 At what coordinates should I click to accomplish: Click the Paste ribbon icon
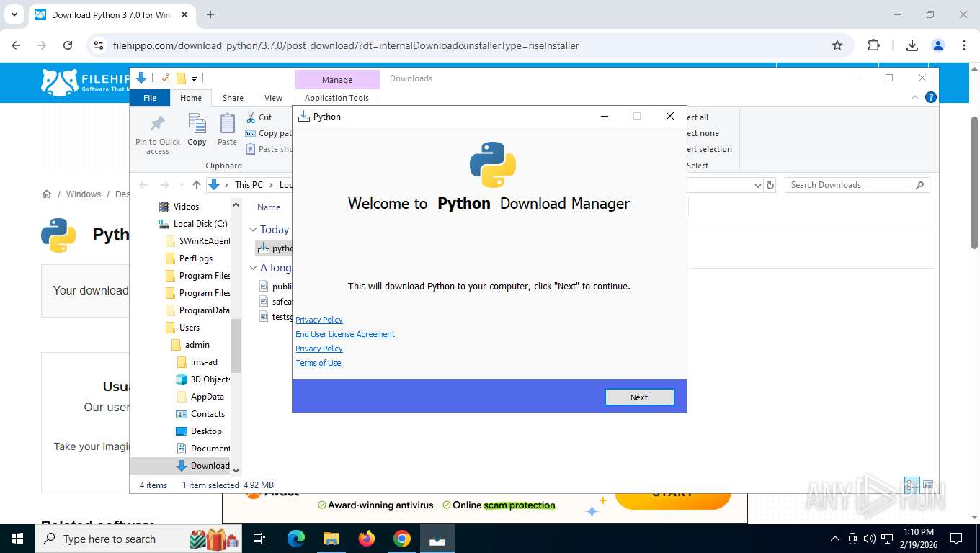pos(227,130)
